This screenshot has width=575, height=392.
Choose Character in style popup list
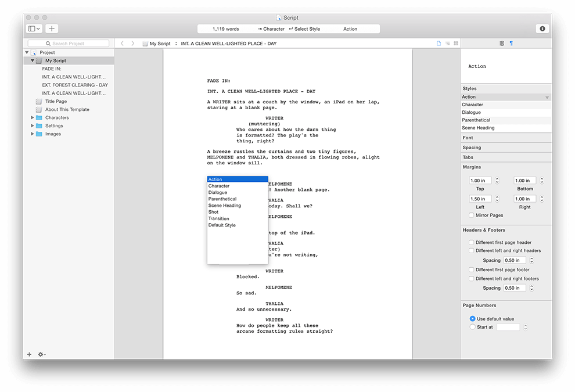(238, 186)
